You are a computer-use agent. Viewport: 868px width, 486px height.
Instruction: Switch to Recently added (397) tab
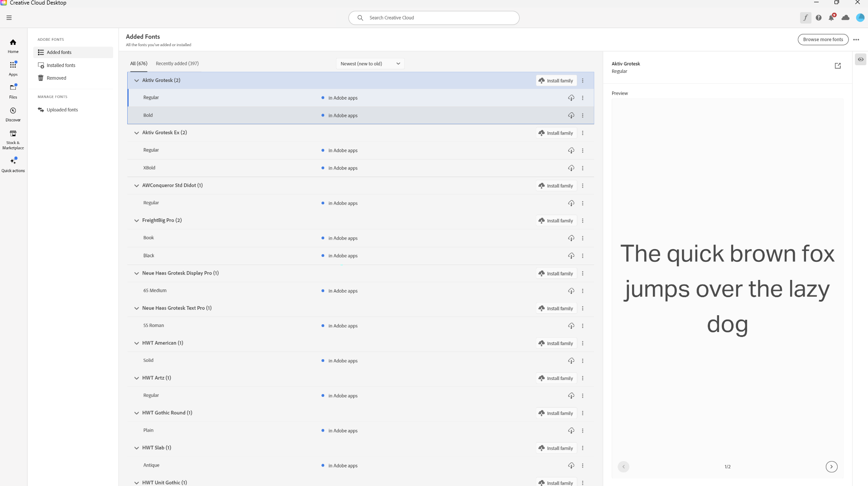177,63
